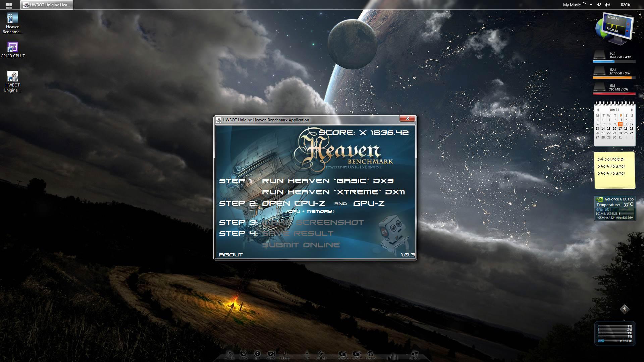Run Heaven "Xtreme" DX11 benchmark
Image resolution: width=644 pixels, height=362 pixels.
(333, 192)
